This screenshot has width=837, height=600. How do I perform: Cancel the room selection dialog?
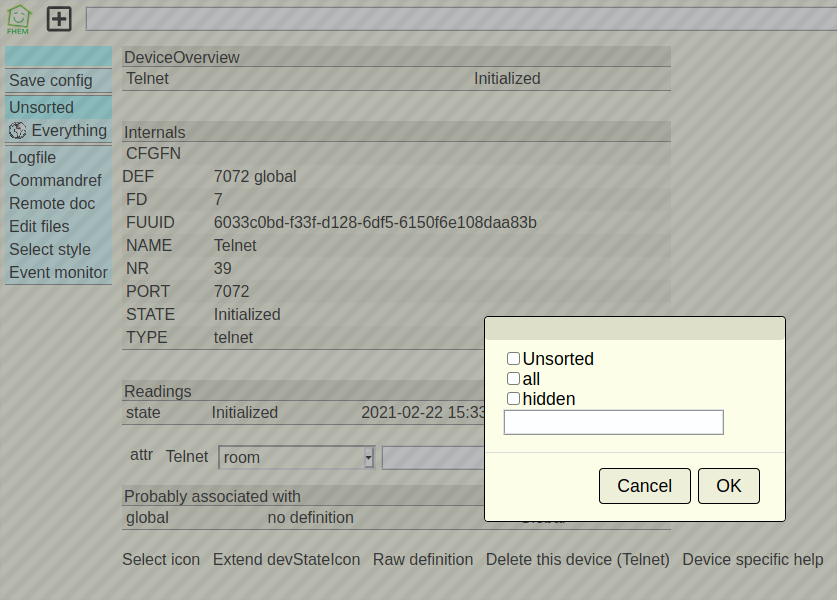[x=644, y=486]
